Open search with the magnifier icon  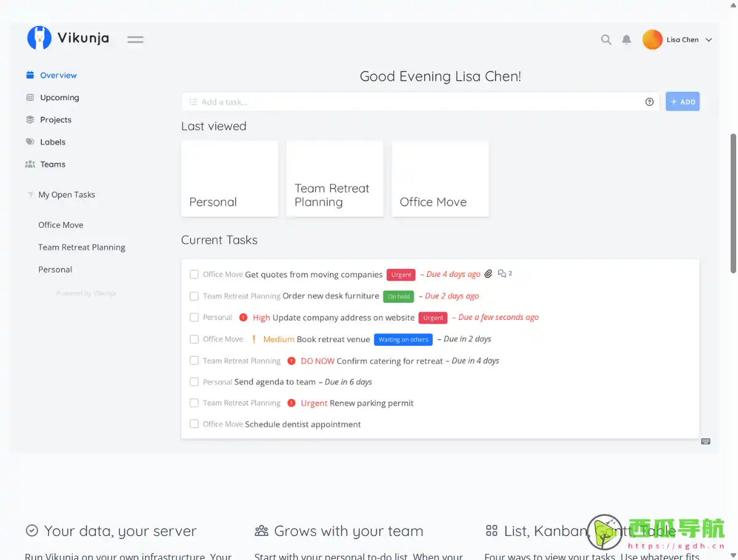606,39
